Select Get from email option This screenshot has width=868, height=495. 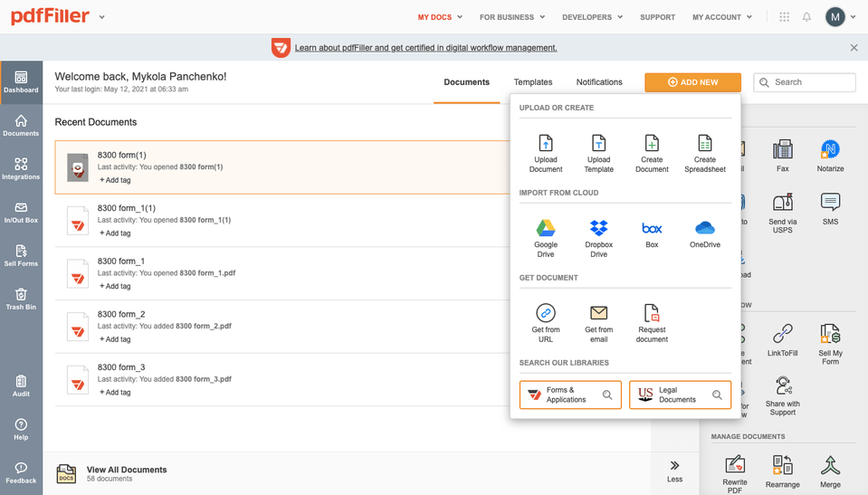[599, 323]
